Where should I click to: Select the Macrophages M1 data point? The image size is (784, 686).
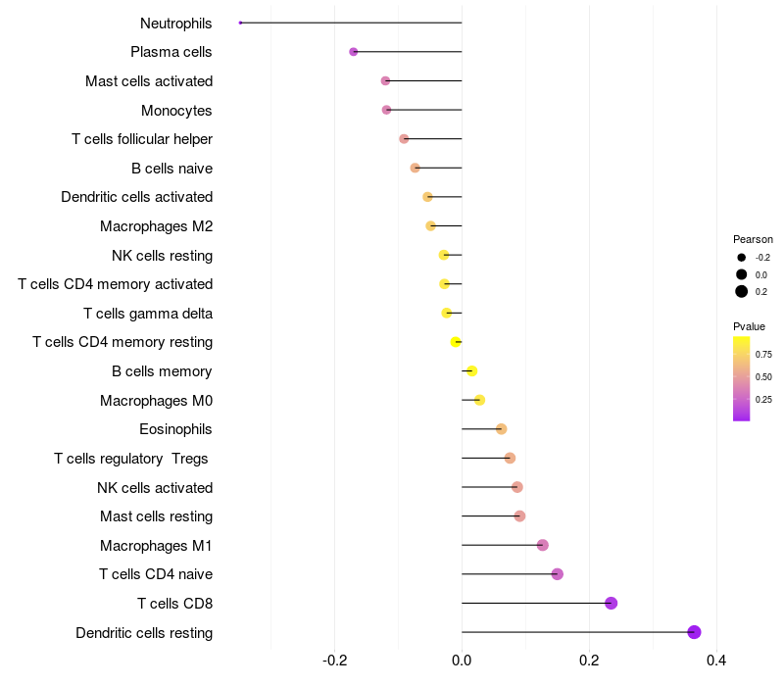tap(543, 545)
